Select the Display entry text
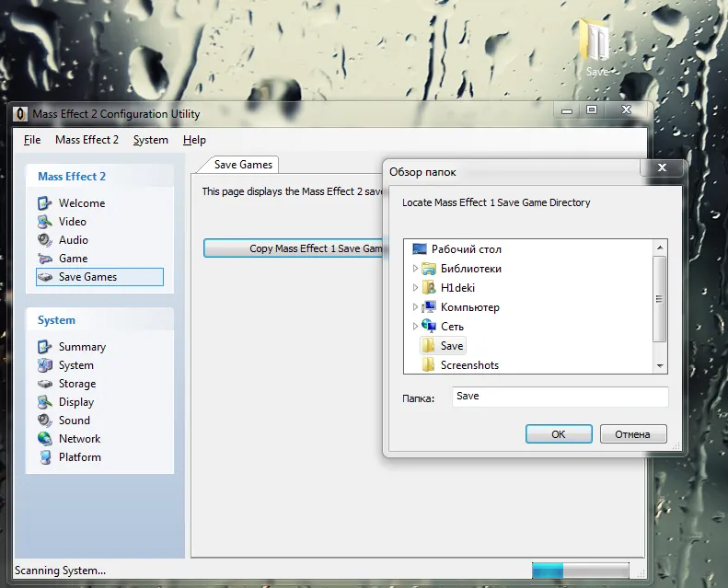728x588 pixels. 76,402
